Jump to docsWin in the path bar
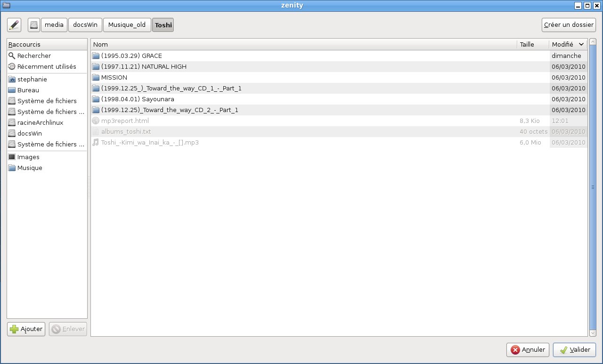The width and height of the screenshot is (603, 364). pos(85,25)
